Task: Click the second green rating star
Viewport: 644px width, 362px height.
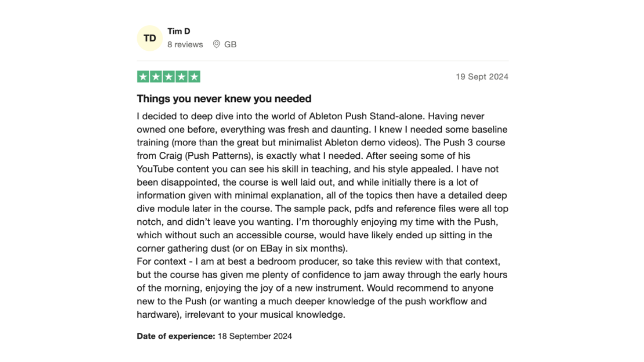Action: click(x=156, y=77)
